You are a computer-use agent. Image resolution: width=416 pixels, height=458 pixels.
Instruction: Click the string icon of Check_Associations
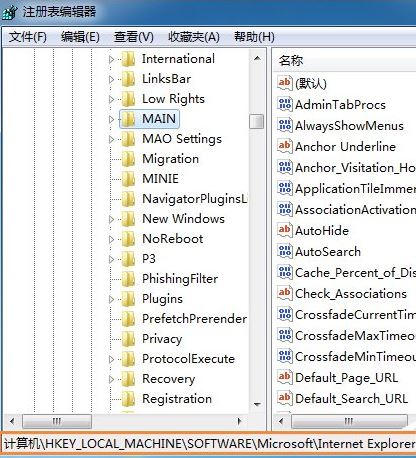point(285,293)
